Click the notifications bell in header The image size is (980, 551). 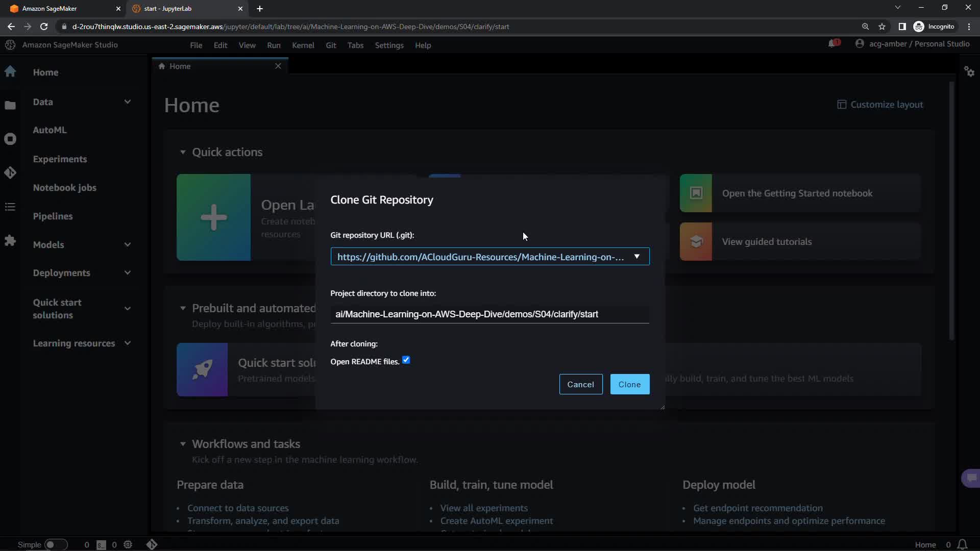click(x=832, y=44)
